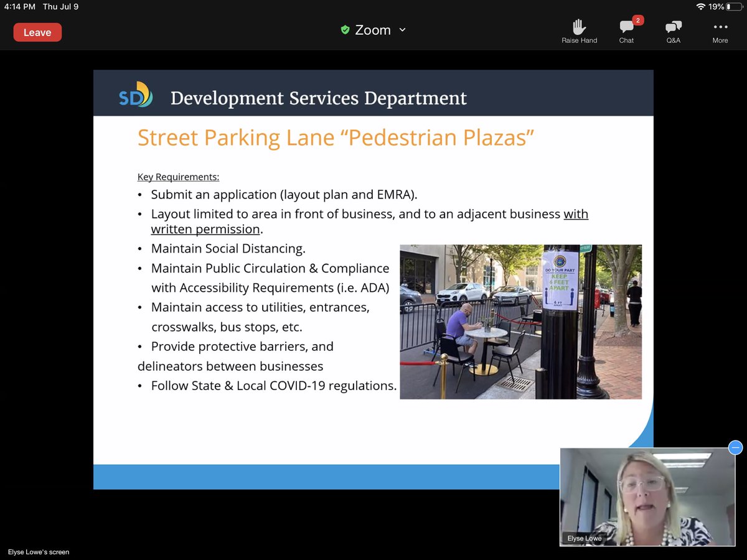Tap 'Thu Jul 9' in the status bar
Viewport: 747px width, 560px height.
click(x=60, y=6)
